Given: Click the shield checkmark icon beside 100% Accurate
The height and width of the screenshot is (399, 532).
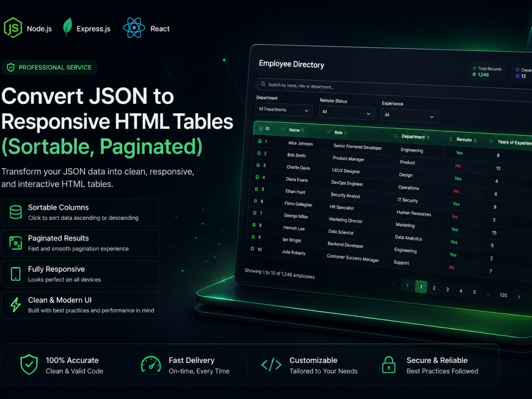Looking at the screenshot, I should (29, 365).
